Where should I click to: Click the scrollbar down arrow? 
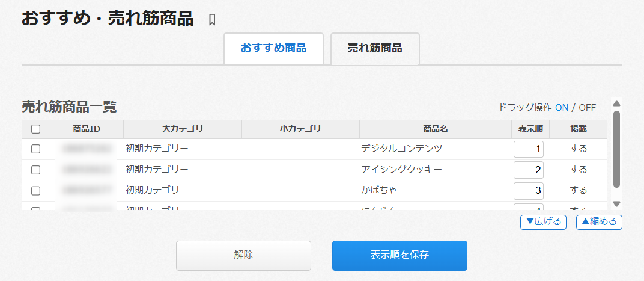[616, 204]
